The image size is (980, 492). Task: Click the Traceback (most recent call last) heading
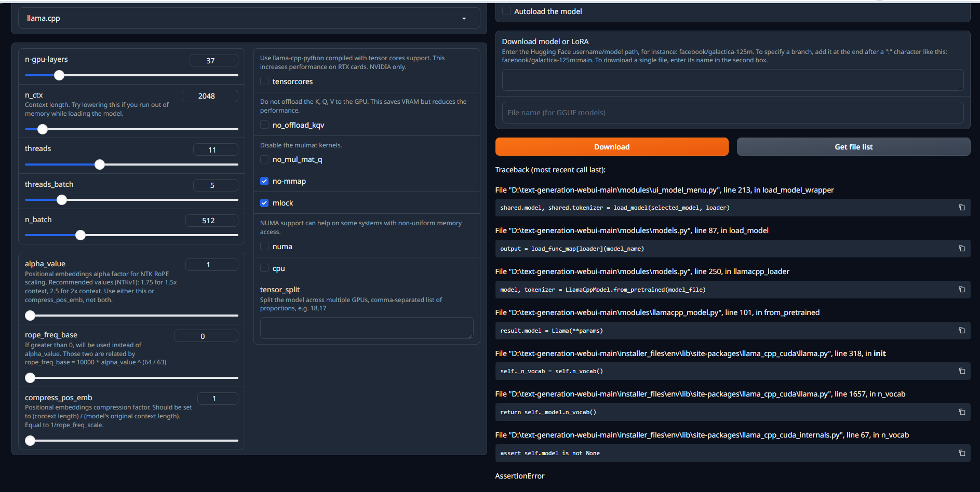551,170
